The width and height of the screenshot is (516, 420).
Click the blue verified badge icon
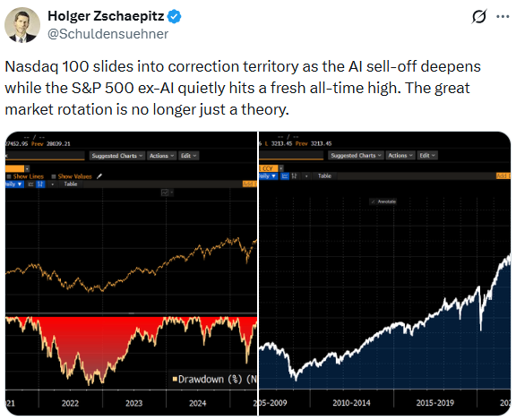point(174,16)
